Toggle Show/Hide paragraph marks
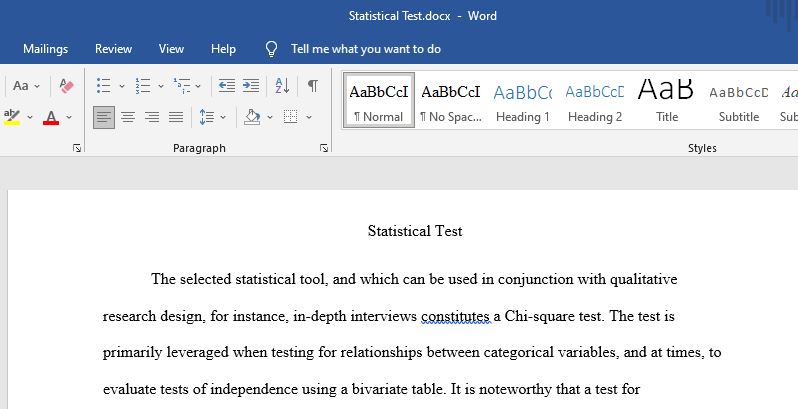 (x=313, y=85)
